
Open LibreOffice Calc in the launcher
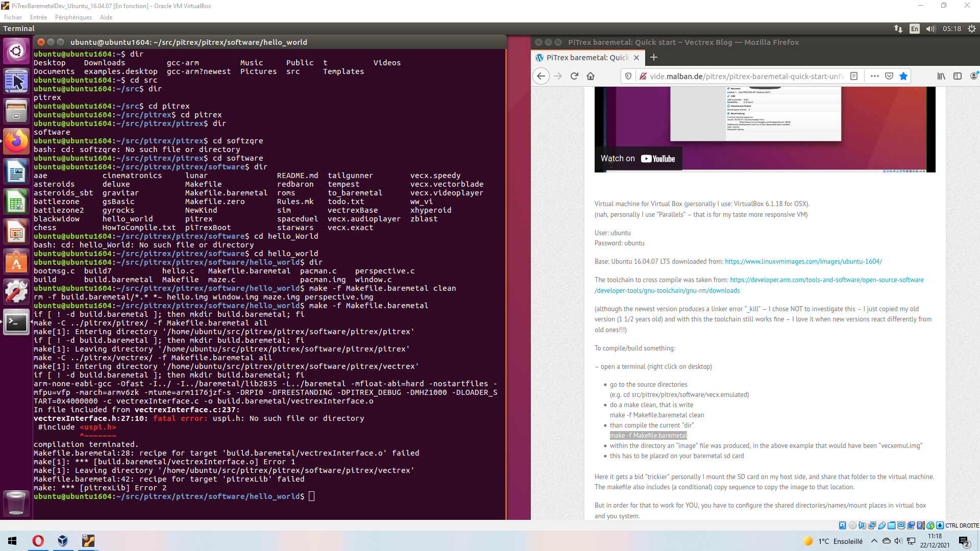(x=16, y=203)
